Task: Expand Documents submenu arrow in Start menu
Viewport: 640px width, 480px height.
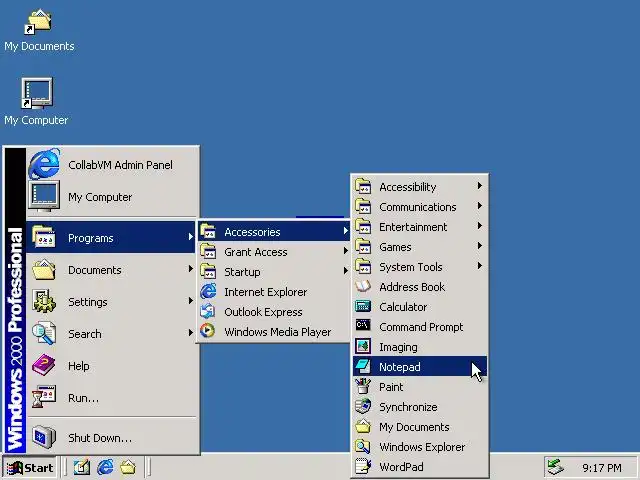Action: point(190,269)
